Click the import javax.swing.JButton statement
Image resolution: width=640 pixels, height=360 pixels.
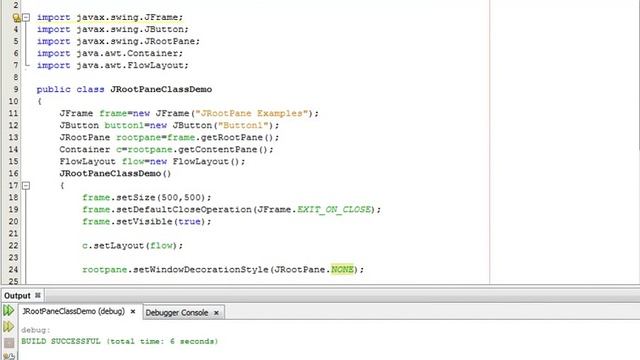tap(113, 29)
